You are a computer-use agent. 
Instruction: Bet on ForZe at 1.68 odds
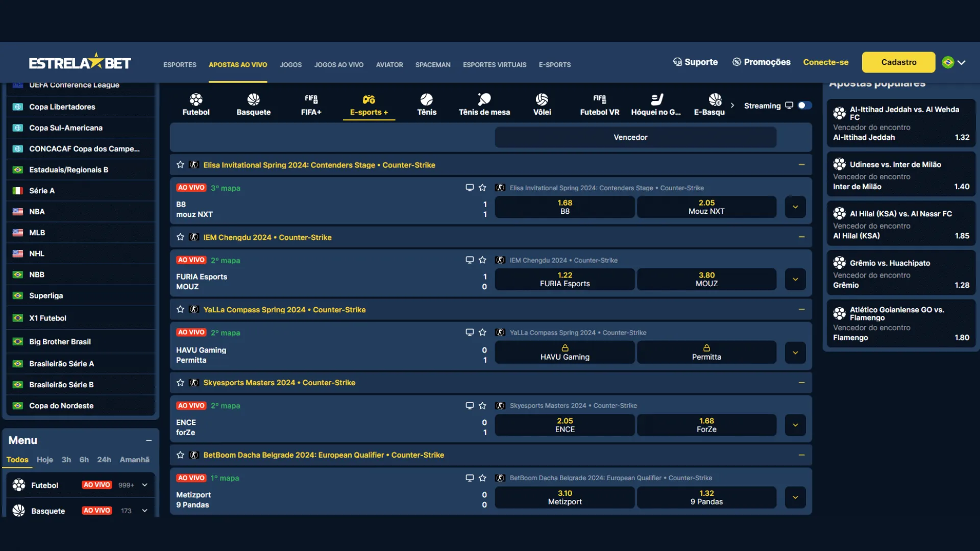click(x=706, y=425)
